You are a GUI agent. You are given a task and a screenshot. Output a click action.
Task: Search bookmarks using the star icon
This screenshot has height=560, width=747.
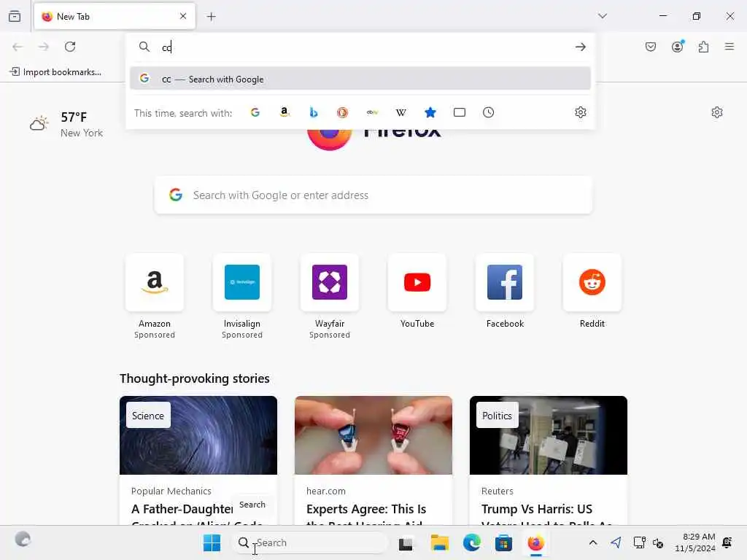[x=430, y=112]
